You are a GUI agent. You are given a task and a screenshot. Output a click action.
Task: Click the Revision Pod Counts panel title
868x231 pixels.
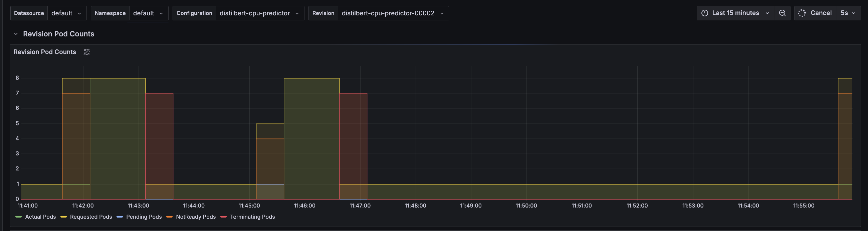(x=45, y=52)
